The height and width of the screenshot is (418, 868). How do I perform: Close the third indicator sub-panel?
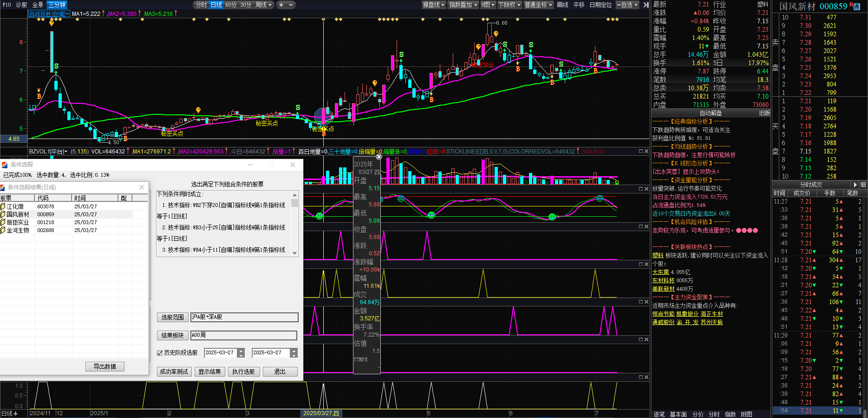646,226
